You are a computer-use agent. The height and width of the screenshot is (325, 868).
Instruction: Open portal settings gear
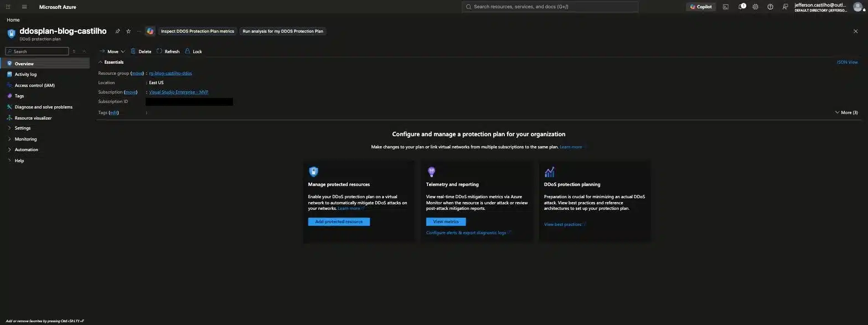(x=755, y=7)
